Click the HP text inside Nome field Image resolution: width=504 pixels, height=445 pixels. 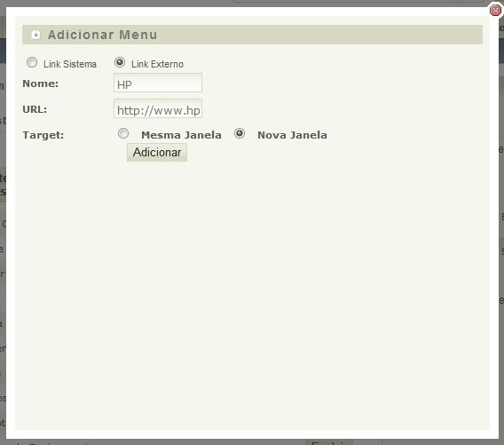pos(124,85)
